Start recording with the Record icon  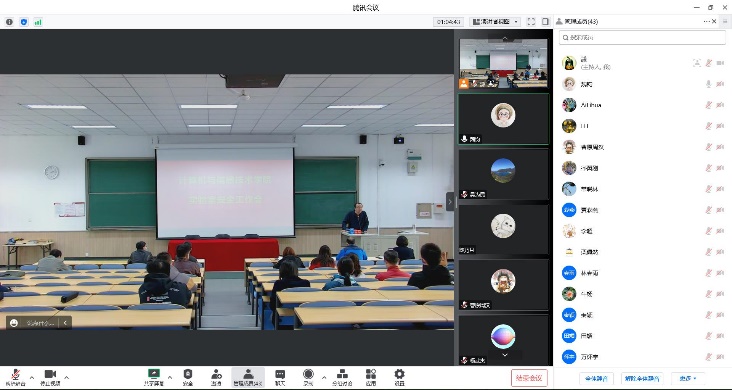pos(308,376)
